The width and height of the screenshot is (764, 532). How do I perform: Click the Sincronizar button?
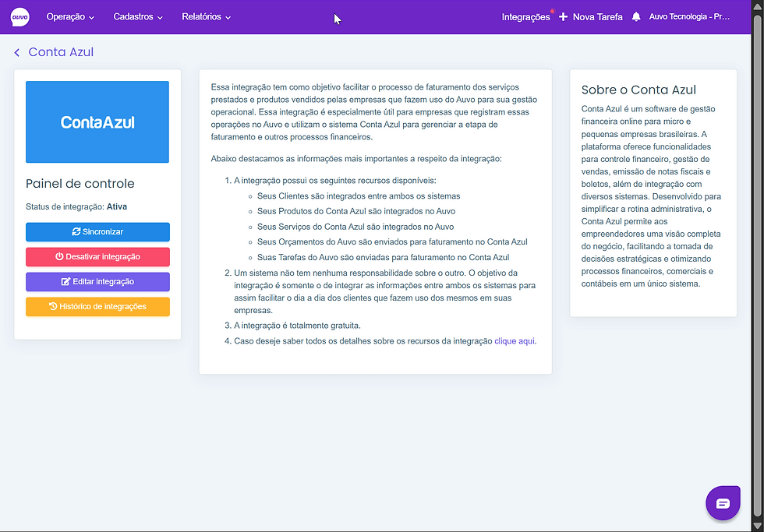click(97, 231)
